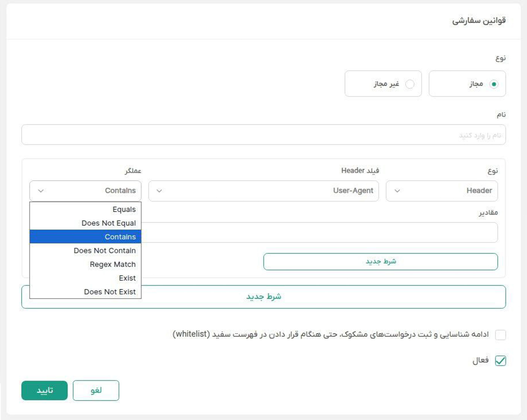This screenshot has height=420, width=527.
Task: Open the Header type dropdown
Action: click(x=442, y=191)
